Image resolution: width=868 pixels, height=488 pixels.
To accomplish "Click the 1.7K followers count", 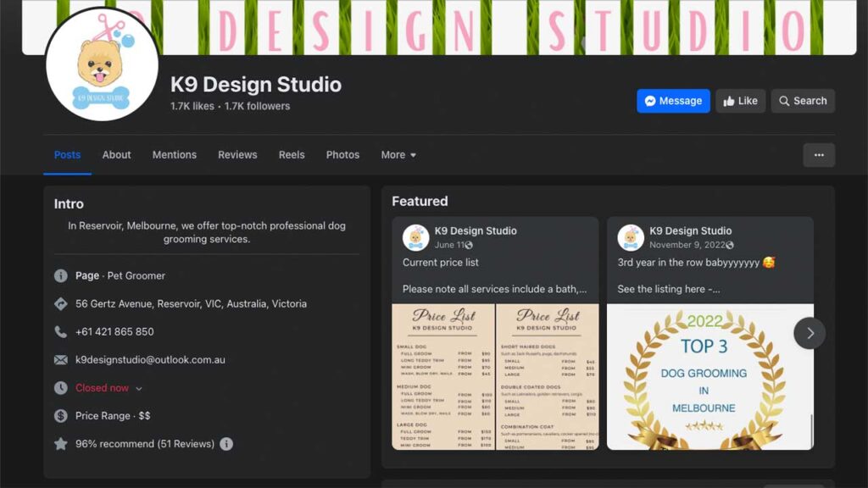I will pyautogui.click(x=257, y=106).
